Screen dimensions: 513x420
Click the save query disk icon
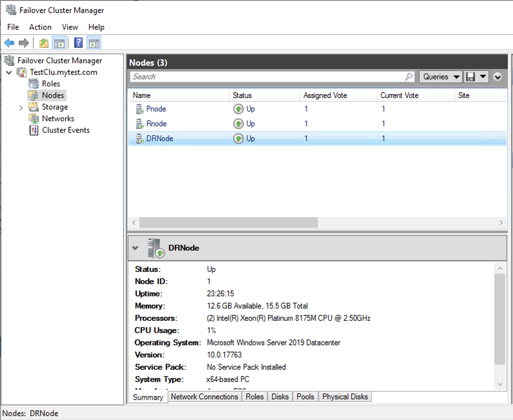point(471,77)
